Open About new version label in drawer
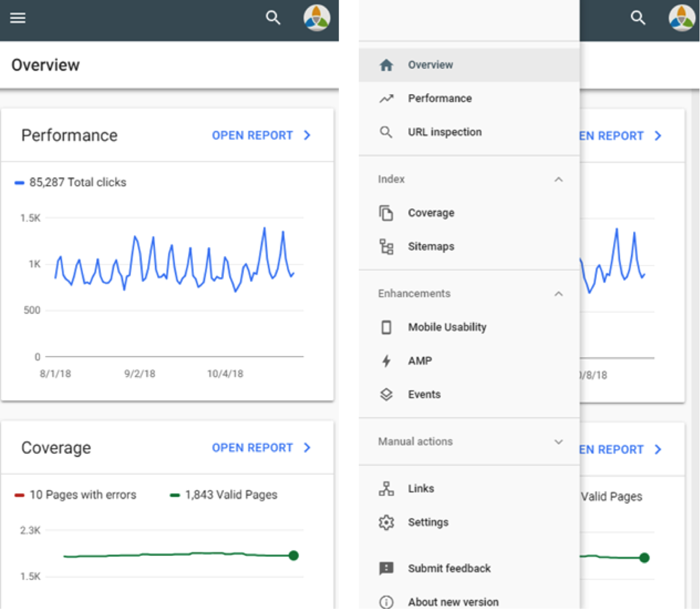The width and height of the screenshot is (700, 609). pos(453,602)
